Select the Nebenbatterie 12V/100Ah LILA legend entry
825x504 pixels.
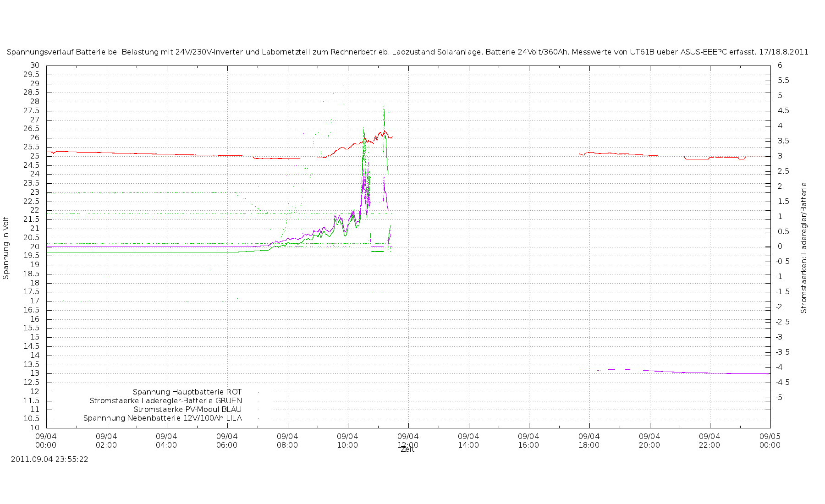[x=162, y=418]
